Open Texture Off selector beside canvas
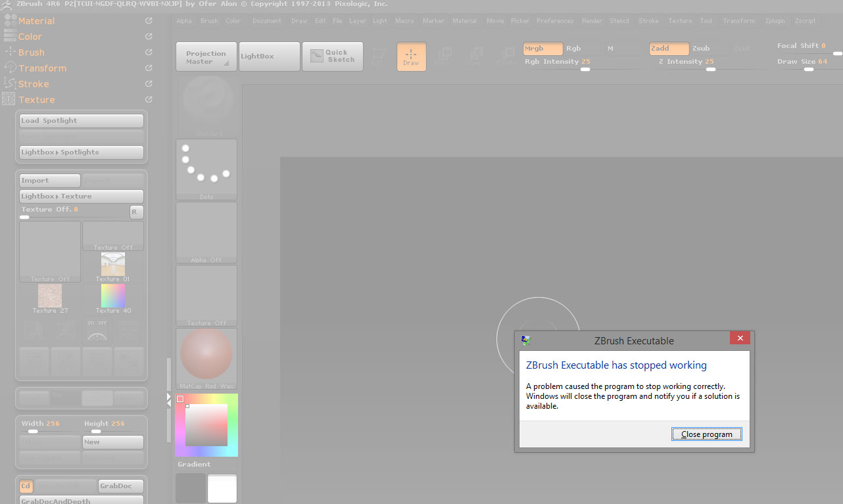 [206, 296]
